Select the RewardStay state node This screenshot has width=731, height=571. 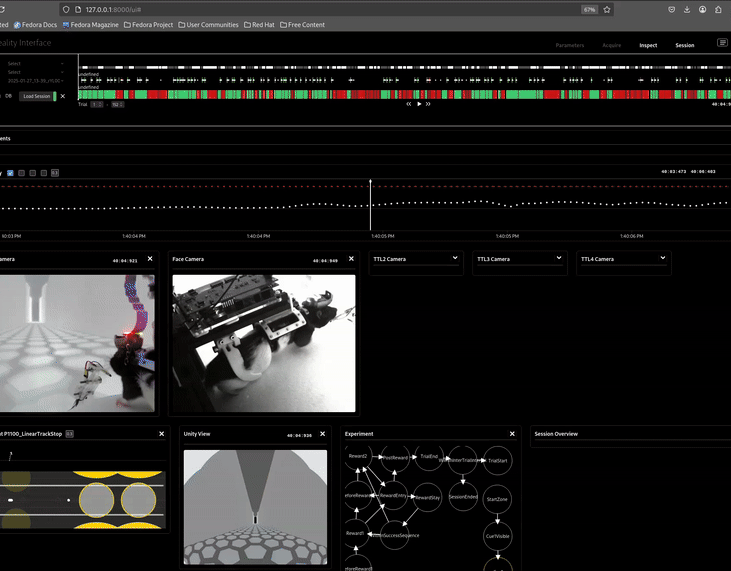tap(428, 497)
